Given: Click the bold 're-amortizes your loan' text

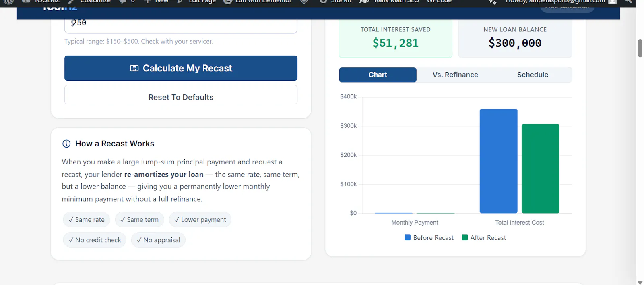Looking at the screenshot, I should point(164,174).
